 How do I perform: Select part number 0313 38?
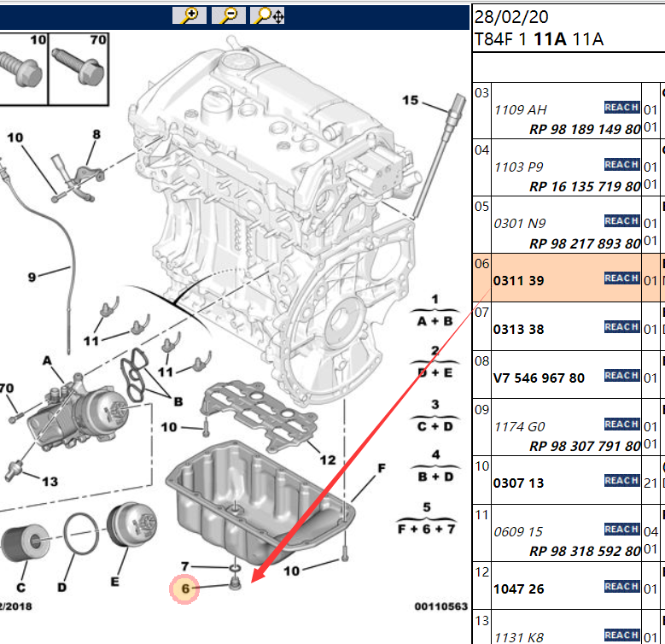pyautogui.click(x=519, y=330)
